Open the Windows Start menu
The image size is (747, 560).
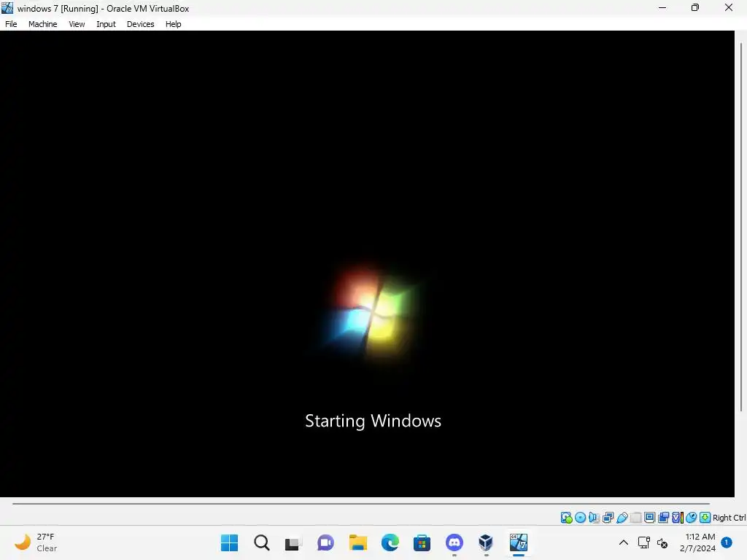click(x=229, y=542)
